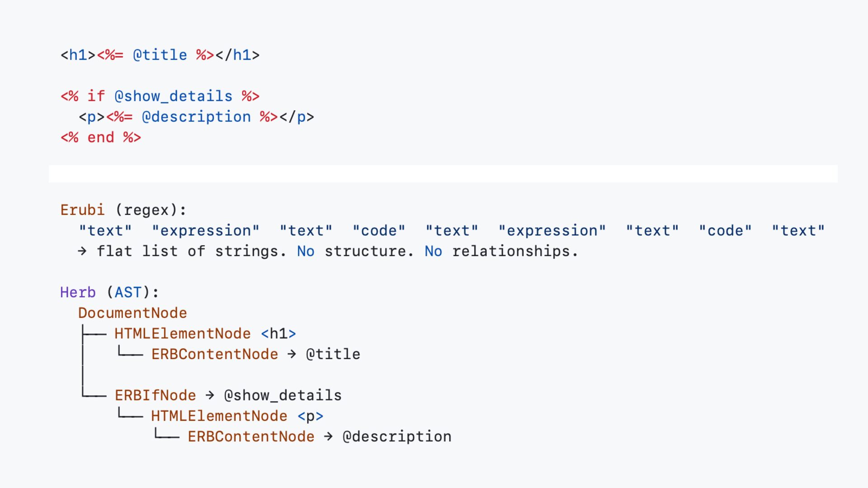Select the DocumentNode root in the tree
868x488 pixels.
132,313
